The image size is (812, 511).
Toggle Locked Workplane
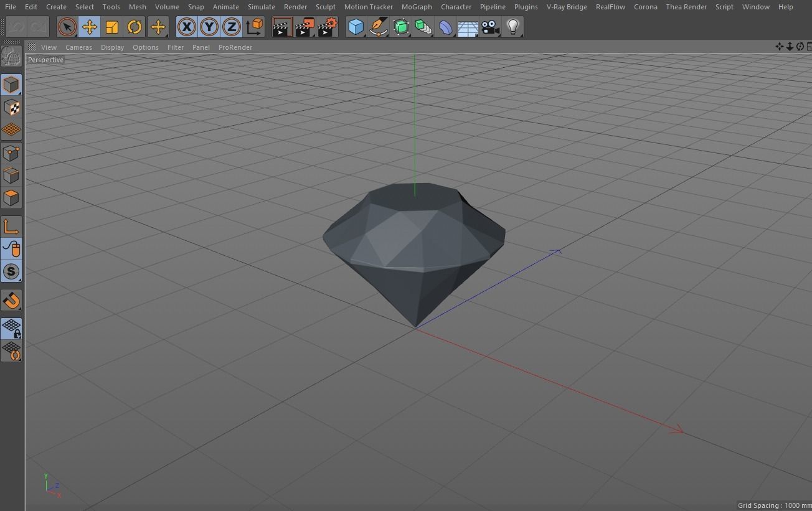[x=11, y=329]
